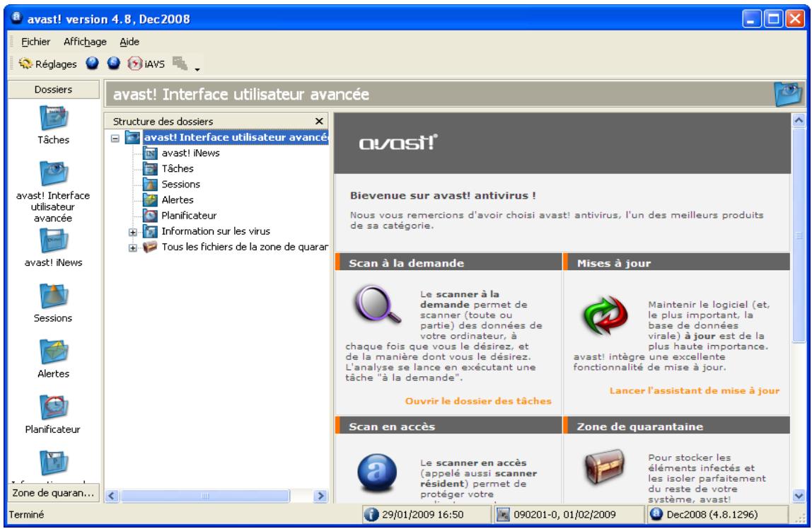Image resolution: width=812 pixels, height=529 pixels.
Task: Click Zone de quarantaine section header
Action: pos(676,426)
